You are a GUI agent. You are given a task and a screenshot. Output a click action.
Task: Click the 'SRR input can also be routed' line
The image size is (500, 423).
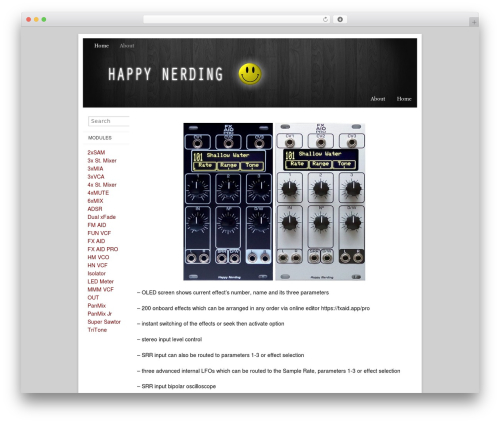point(221,355)
